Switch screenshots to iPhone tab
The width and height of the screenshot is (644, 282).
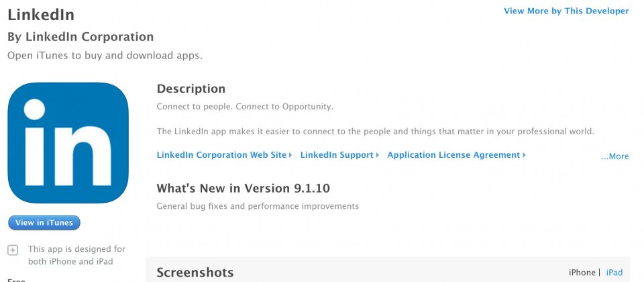[x=582, y=272]
